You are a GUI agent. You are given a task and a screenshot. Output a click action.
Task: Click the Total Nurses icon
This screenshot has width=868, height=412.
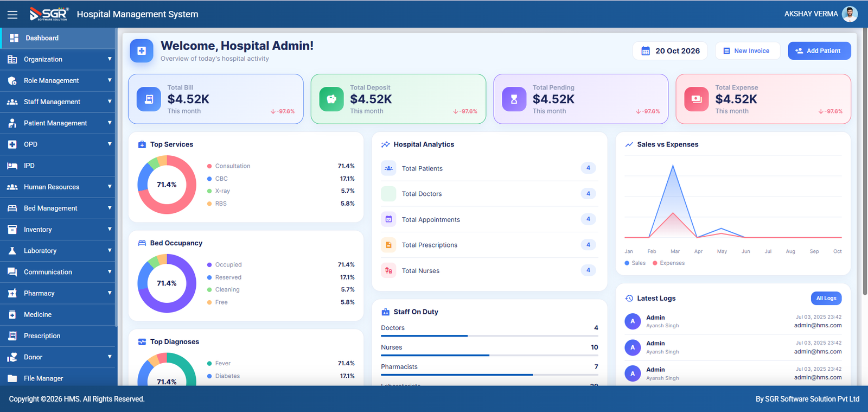(388, 270)
